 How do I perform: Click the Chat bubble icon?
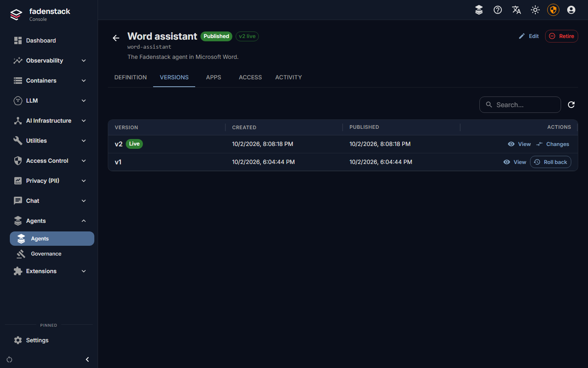tap(18, 201)
